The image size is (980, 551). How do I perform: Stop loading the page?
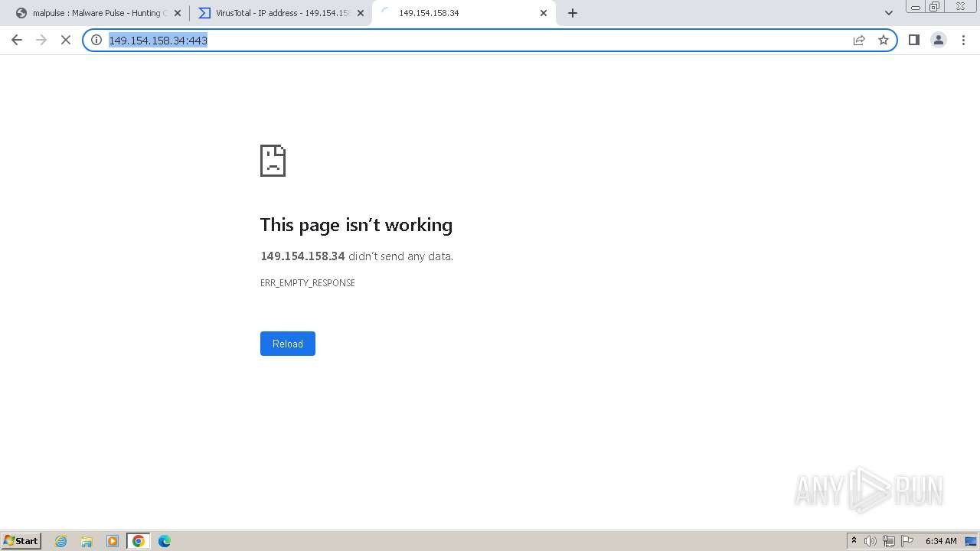point(66,40)
